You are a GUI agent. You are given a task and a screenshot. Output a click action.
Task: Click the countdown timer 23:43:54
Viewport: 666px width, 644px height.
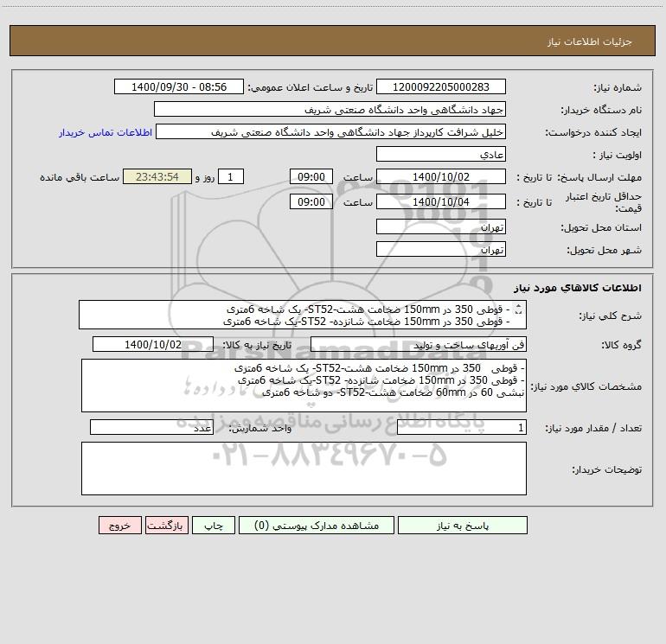coord(157,176)
